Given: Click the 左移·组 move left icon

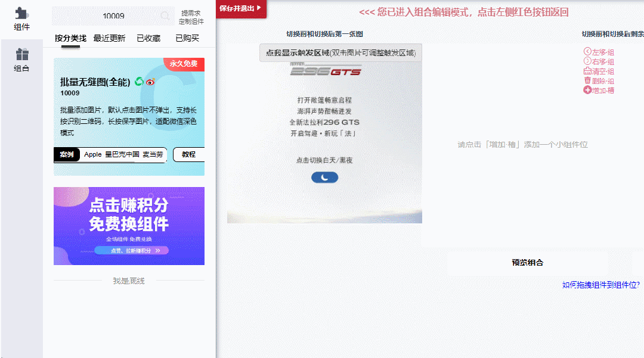Looking at the screenshot, I should 587,52.
